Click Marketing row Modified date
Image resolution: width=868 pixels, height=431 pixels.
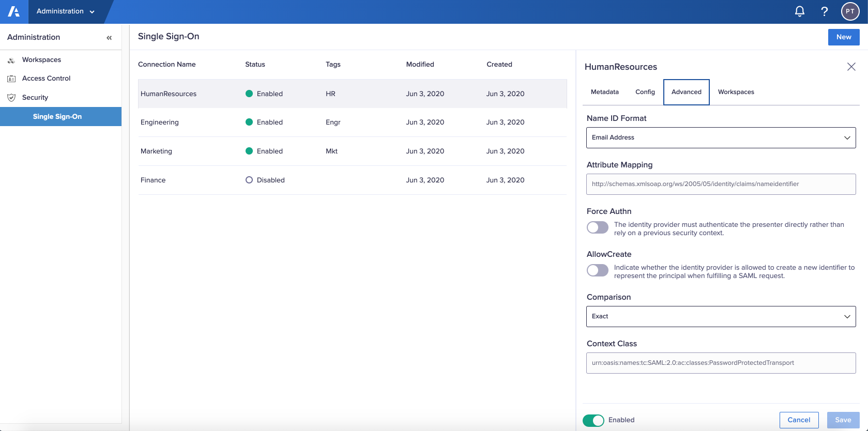click(425, 151)
